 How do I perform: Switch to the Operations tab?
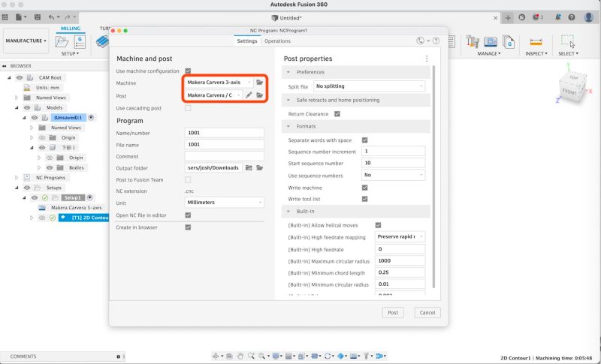pos(277,41)
